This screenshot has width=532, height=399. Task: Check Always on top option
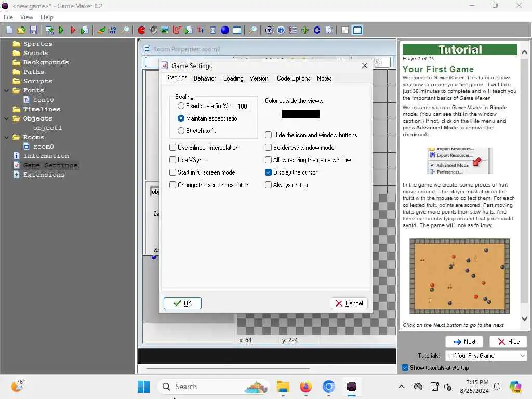(x=269, y=185)
